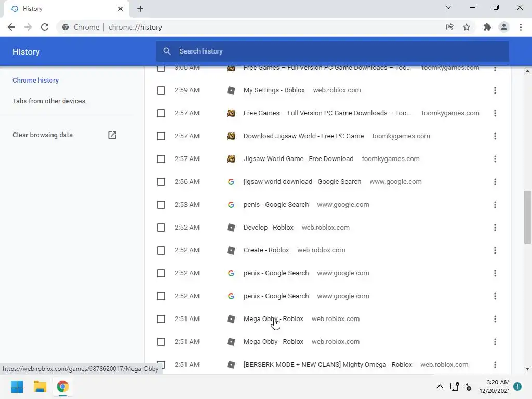Open Create - Roblox history link
This screenshot has height=399, width=532.
[267, 250]
